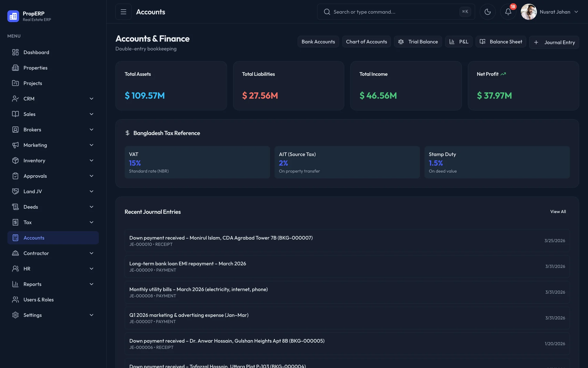Viewport: 588px width, 368px height.
Task: Open Q1 2026 marketing & advertising entry
Action: point(347,318)
